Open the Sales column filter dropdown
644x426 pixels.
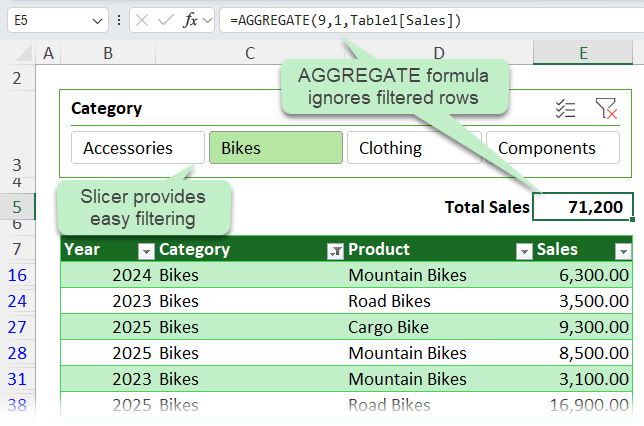(x=622, y=250)
